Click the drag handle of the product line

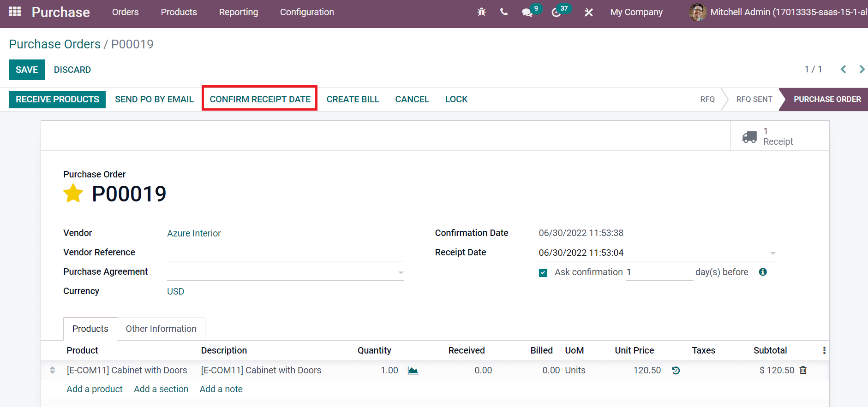pyautogui.click(x=52, y=370)
